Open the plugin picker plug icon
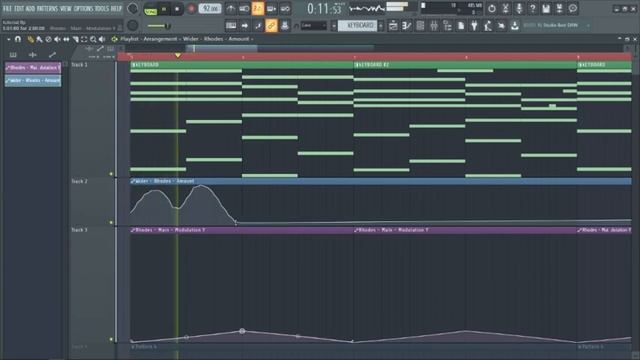Screen dimensions: 640x360 (x=474, y=26)
